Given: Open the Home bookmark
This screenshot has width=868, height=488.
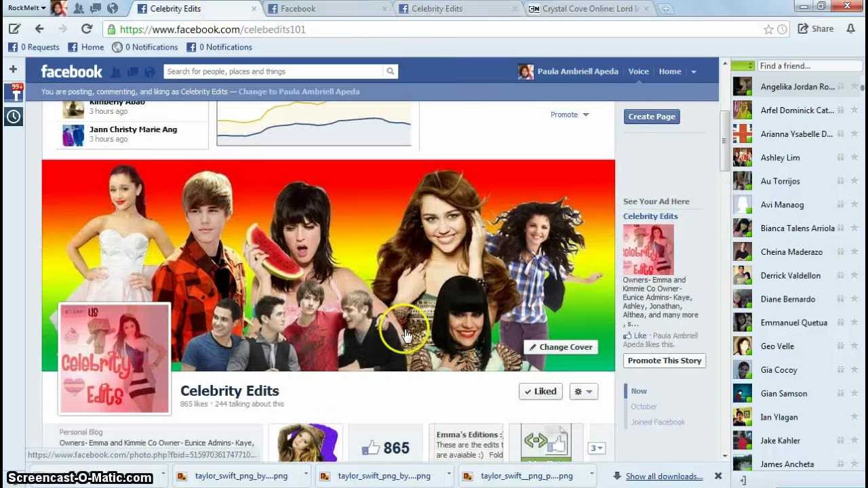Looking at the screenshot, I should (85, 47).
